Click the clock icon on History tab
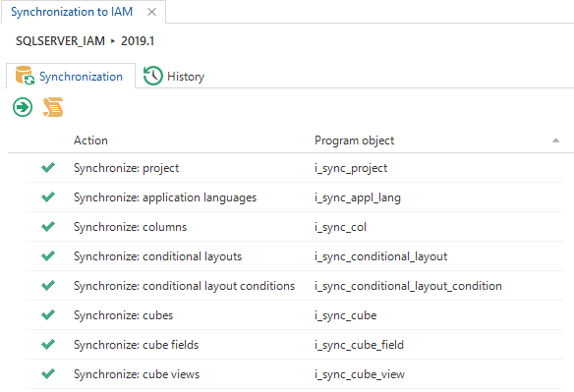 click(x=152, y=76)
